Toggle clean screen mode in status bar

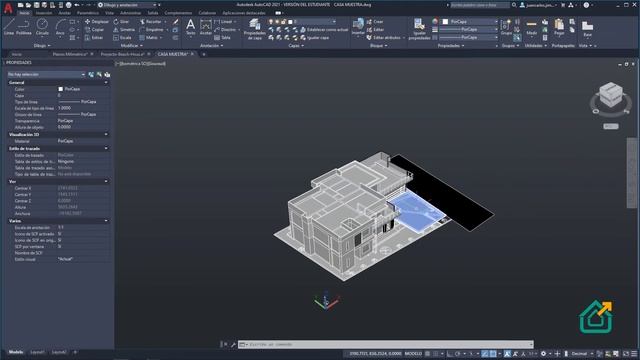point(626,353)
